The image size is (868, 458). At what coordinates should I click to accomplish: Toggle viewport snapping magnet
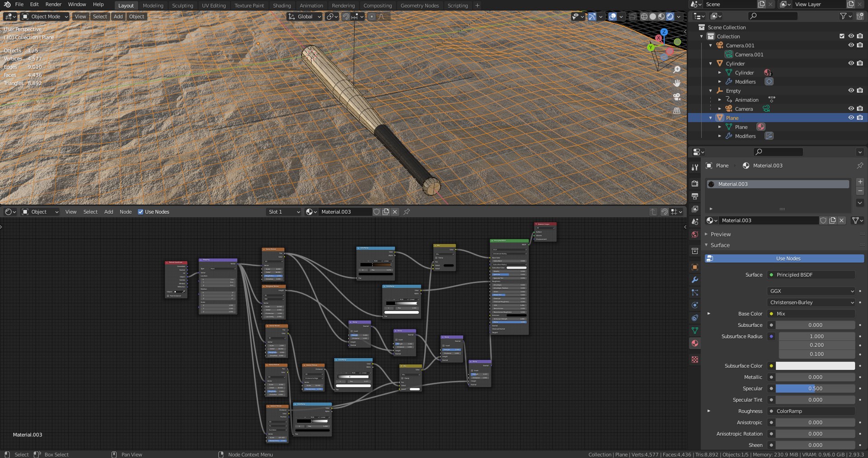tap(346, 16)
